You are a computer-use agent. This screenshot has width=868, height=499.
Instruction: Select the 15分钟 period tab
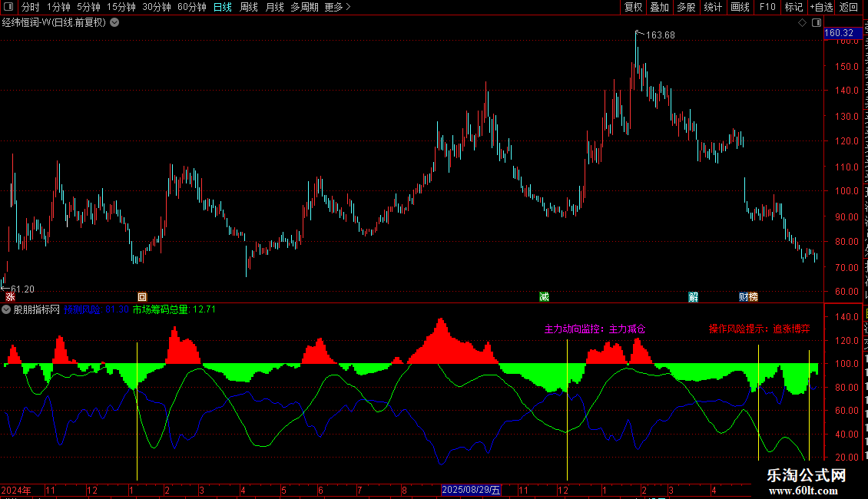tap(121, 7)
